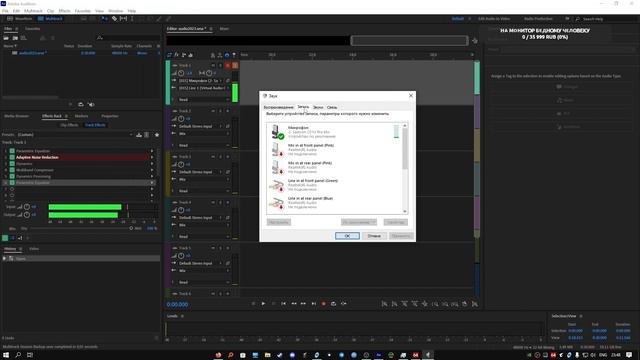Click the Fast Forward transport button
The image size is (640, 360).
point(303,304)
